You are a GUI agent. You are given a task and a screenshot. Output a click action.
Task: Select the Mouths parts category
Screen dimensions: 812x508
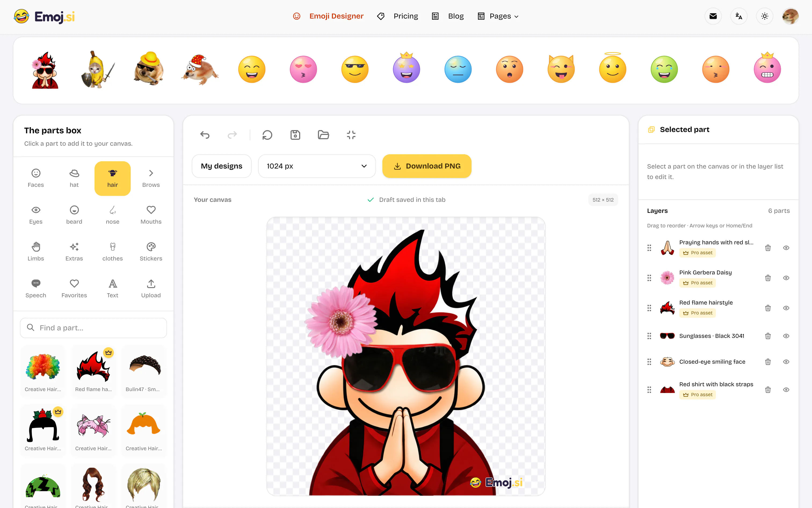coord(151,215)
